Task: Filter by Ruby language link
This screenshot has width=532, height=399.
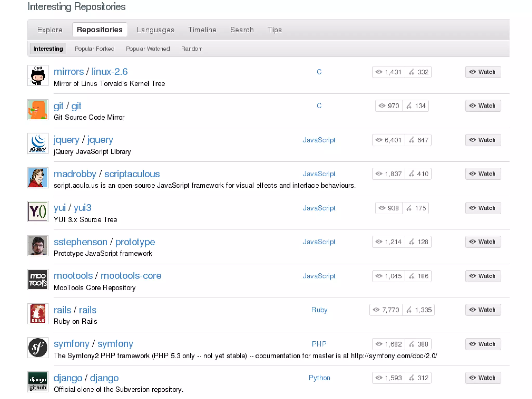Action: [x=319, y=310]
